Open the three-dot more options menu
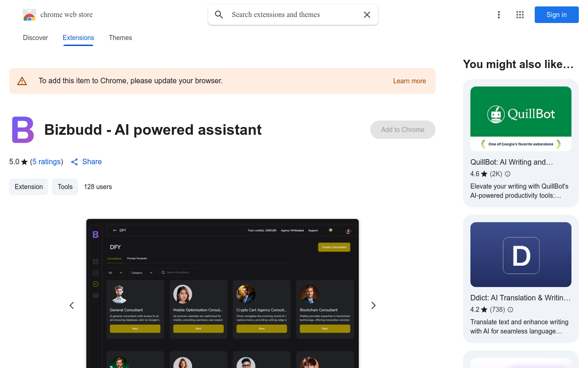 coord(499,15)
